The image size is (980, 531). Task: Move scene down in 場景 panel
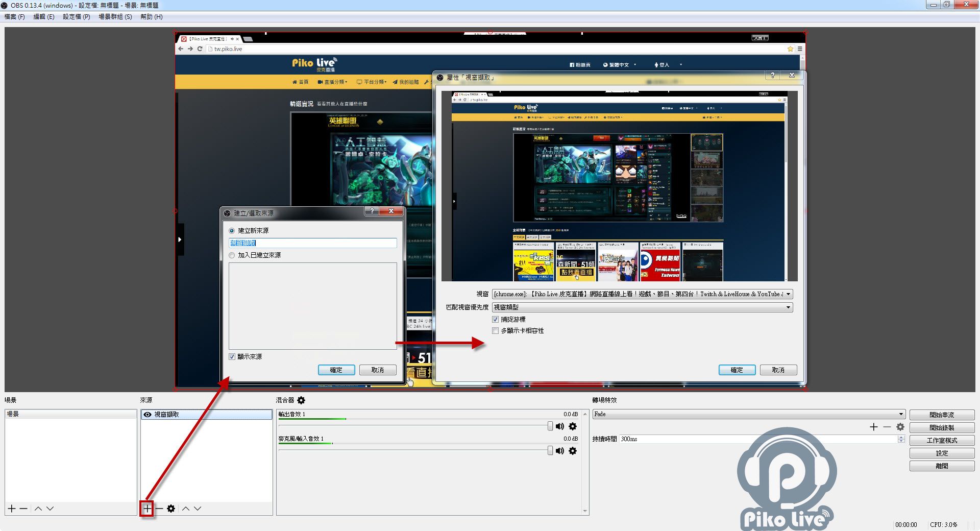50,509
